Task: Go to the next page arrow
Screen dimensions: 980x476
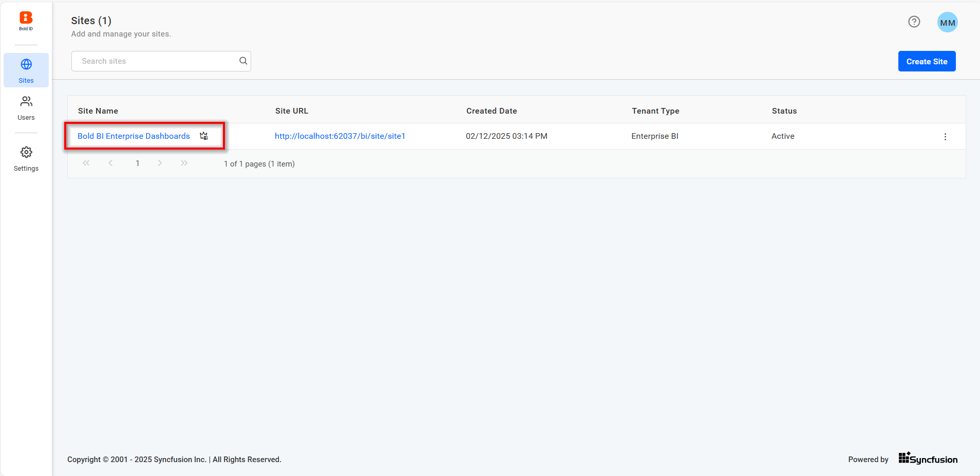Action: coord(160,163)
